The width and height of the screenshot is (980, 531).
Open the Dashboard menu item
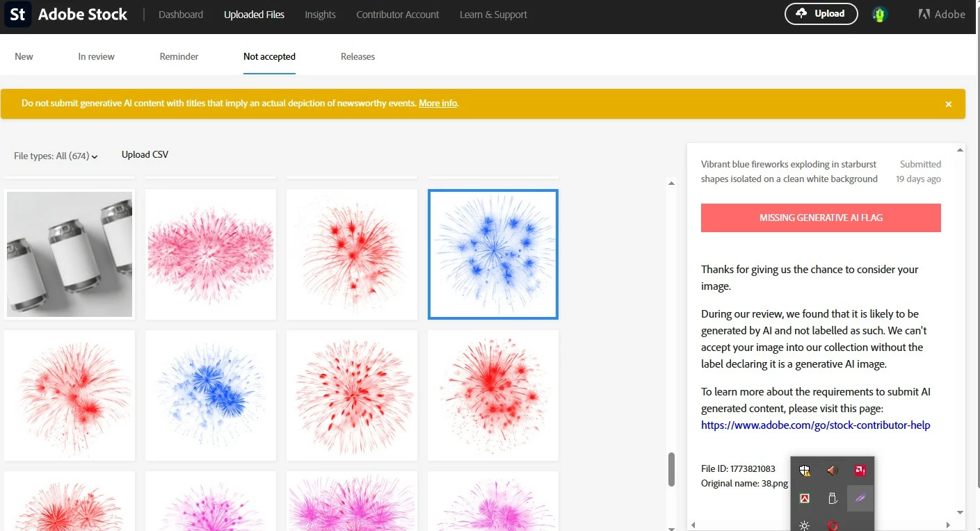point(181,15)
